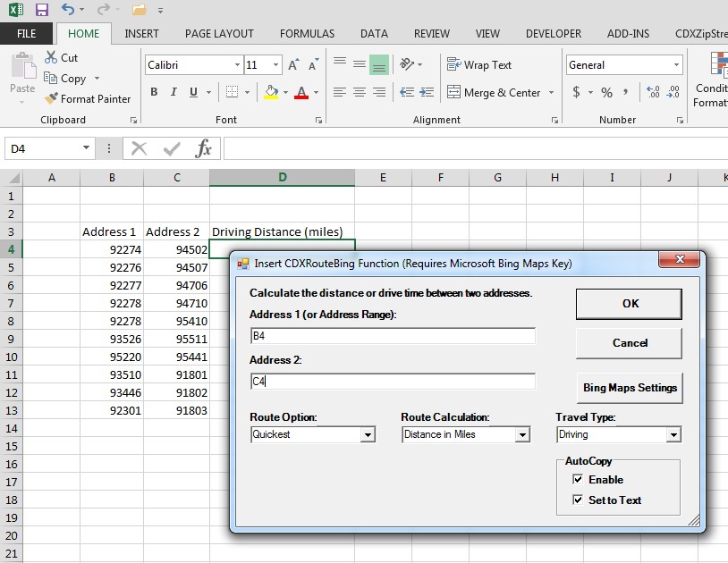Cancel the CDXRouteBing dialog
This screenshot has width=728, height=563.
[x=629, y=343]
